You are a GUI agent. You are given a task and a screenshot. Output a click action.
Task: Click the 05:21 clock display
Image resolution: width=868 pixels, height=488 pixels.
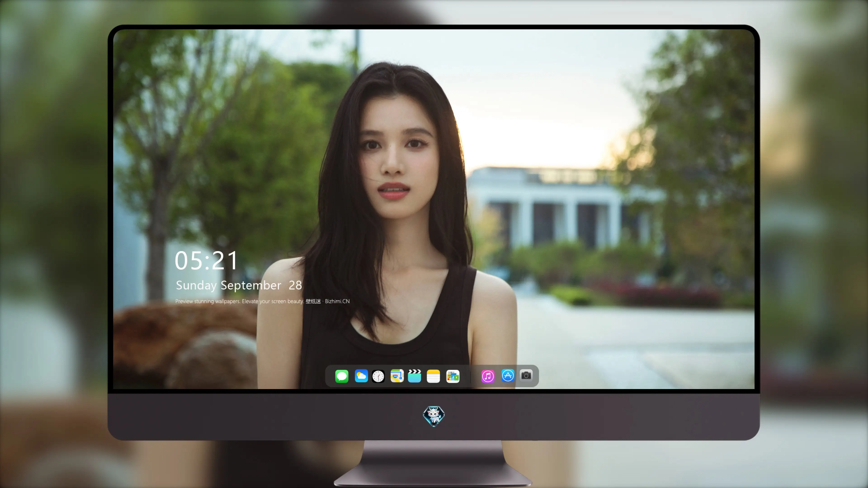[x=206, y=260]
